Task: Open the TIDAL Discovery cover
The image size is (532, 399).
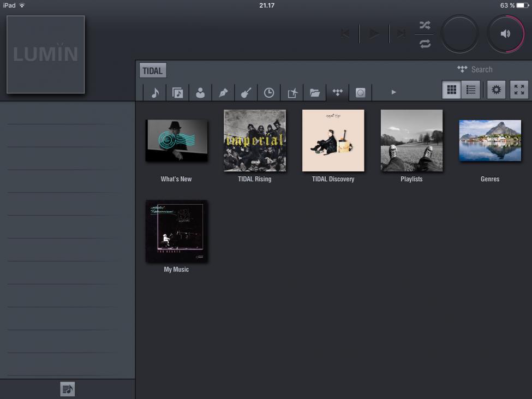Action: (x=333, y=140)
